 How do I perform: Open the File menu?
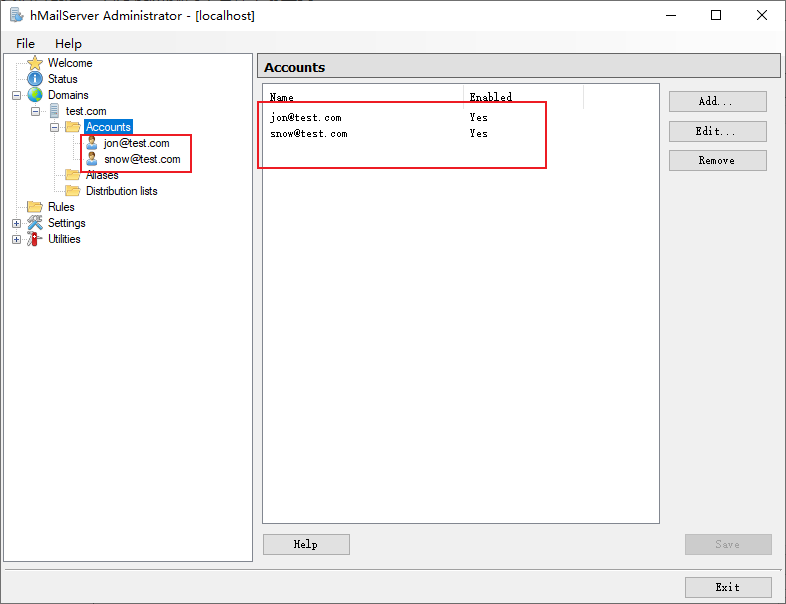[25, 44]
